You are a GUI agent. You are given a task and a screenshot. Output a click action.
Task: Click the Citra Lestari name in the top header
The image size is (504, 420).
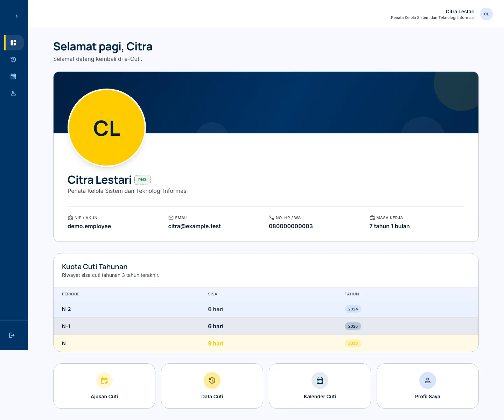point(460,12)
